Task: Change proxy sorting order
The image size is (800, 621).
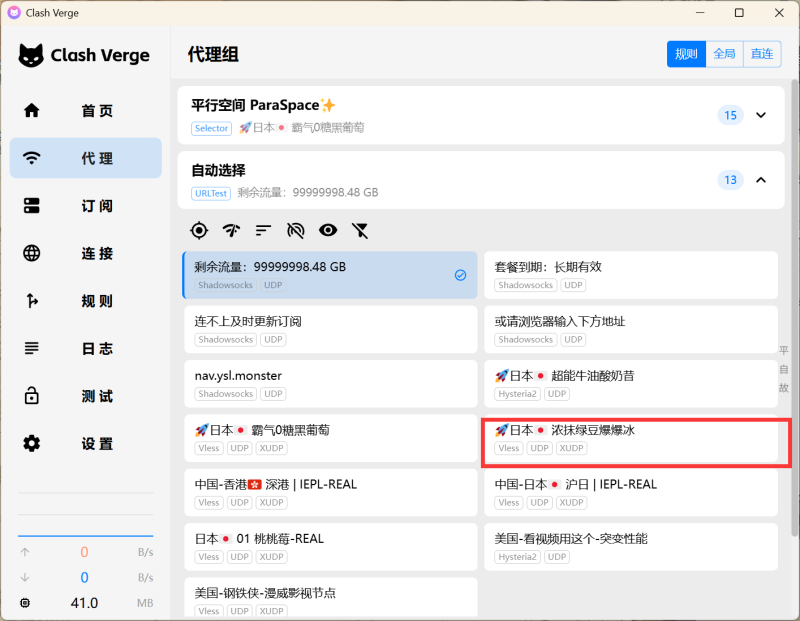Action: [x=263, y=230]
